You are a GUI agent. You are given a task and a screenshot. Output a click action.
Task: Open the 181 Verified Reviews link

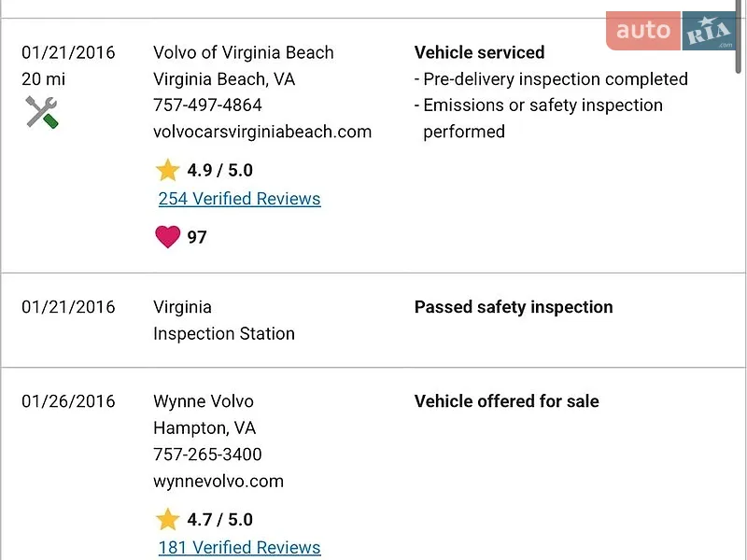coord(240,548)
